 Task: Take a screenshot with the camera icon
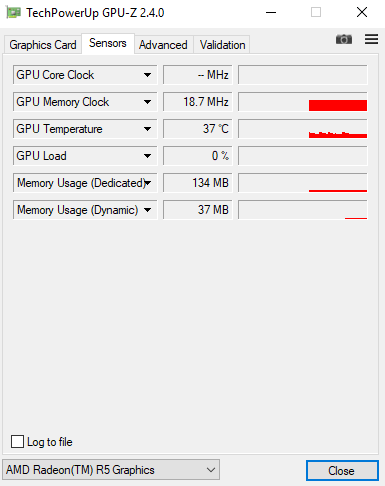[x=344, y=39]
